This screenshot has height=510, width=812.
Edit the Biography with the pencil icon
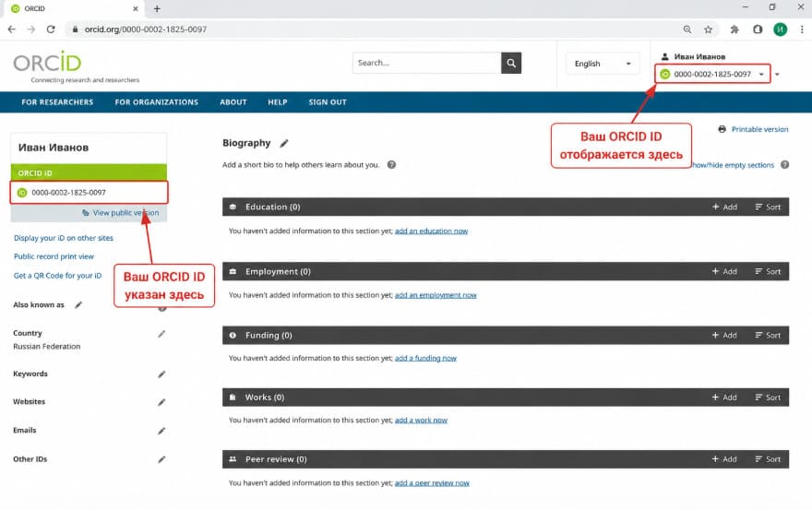click(284, 144)
